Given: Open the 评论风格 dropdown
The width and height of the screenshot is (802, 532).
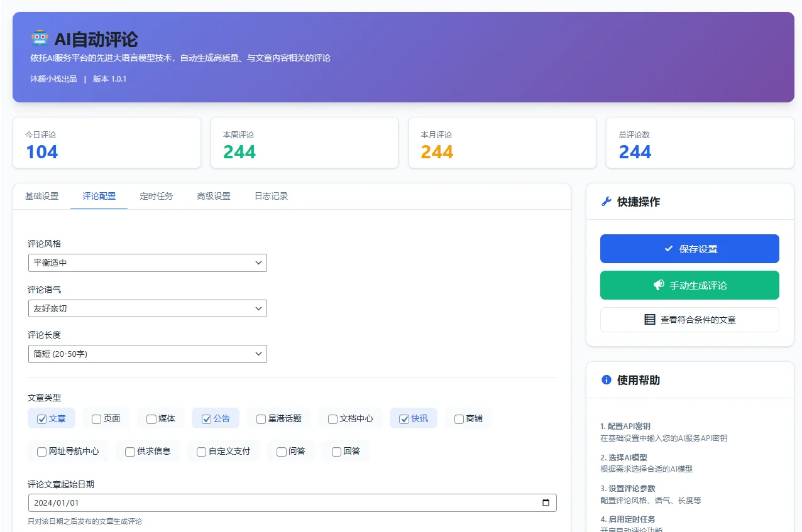Looking at the screenshot, I should 147,263.
